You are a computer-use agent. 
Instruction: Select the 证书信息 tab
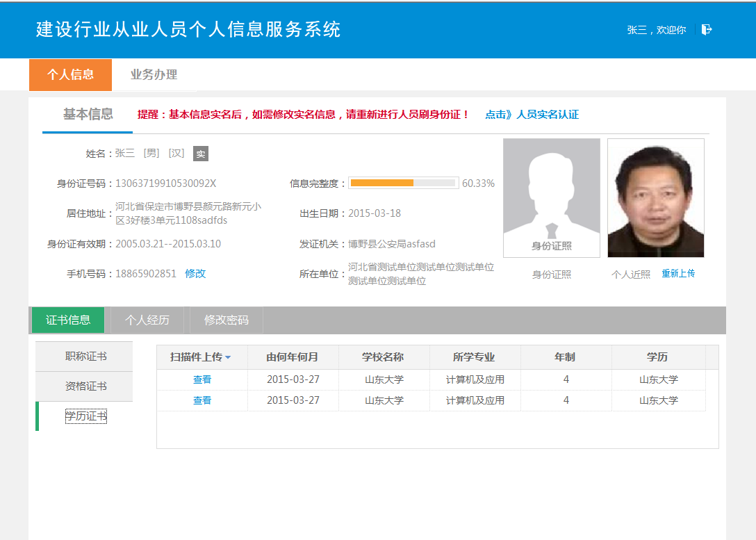tap(68, 320)
